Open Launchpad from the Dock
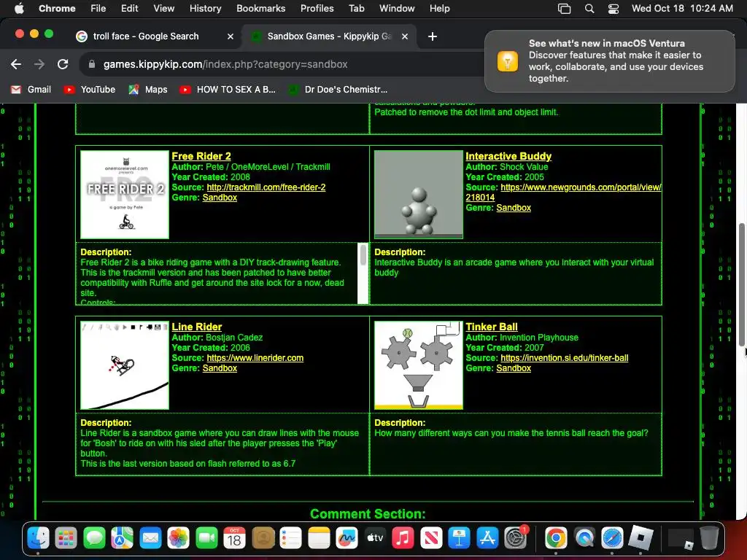The height and width of the screenshot is (560, 747). point(66,538)
